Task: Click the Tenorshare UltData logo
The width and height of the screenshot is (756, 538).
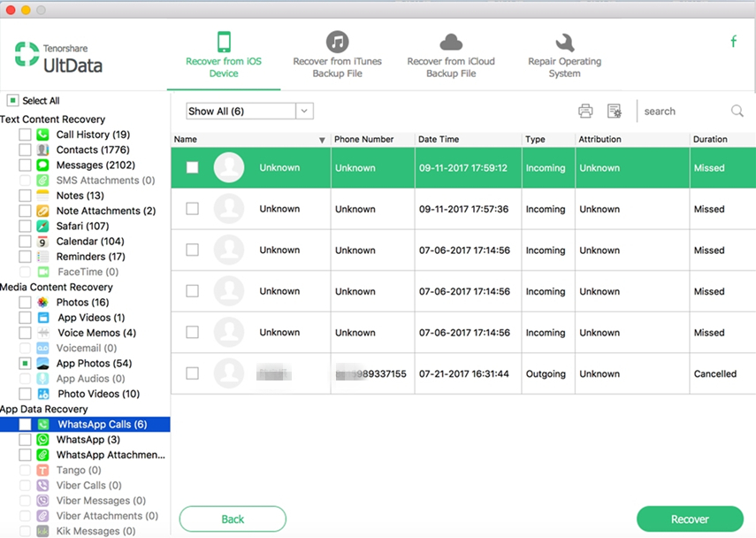Action: click(x=58, y=58)
